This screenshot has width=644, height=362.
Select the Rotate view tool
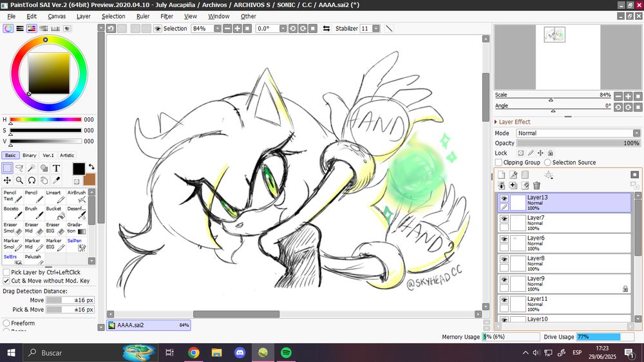point(32,180)
